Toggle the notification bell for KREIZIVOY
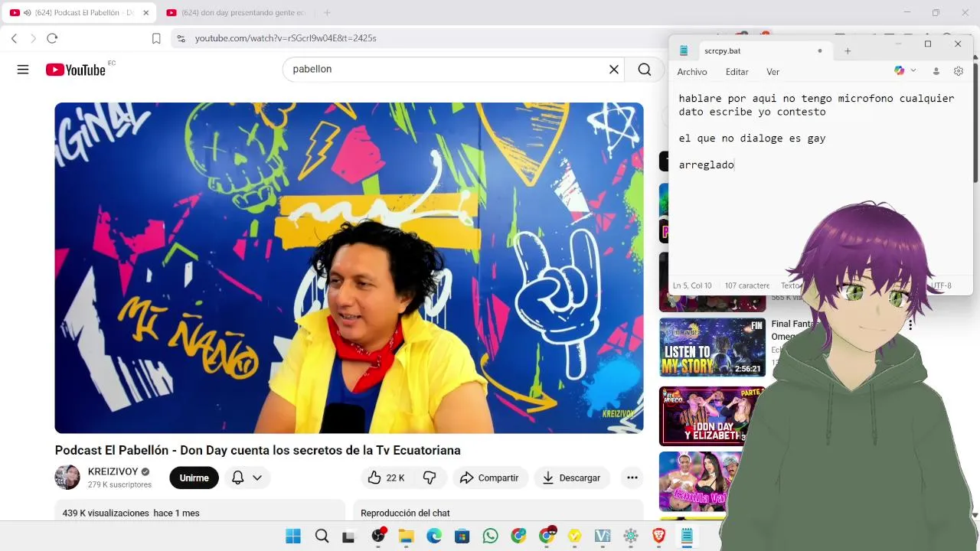The width and height of the screenshot is (980, 551). 238,478
